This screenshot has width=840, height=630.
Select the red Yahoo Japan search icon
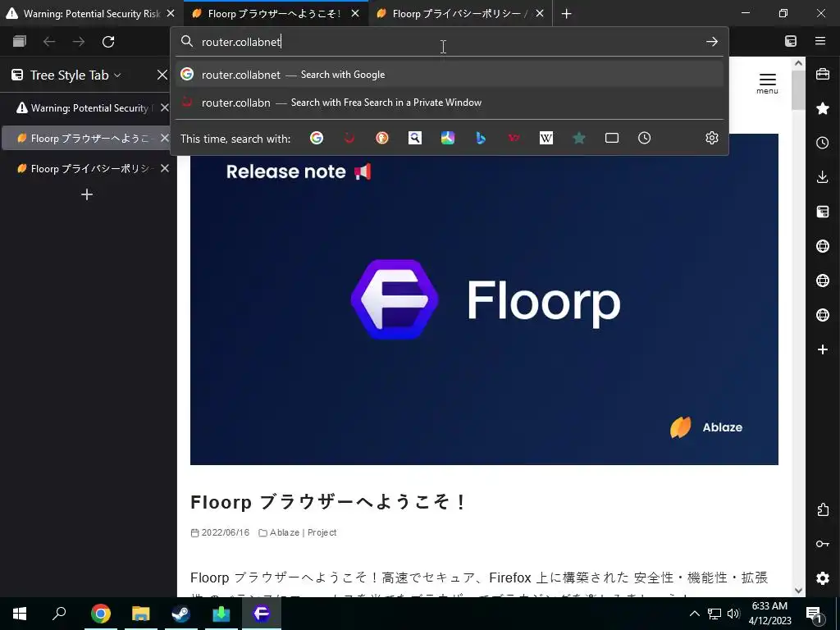(x=514, y=138)
